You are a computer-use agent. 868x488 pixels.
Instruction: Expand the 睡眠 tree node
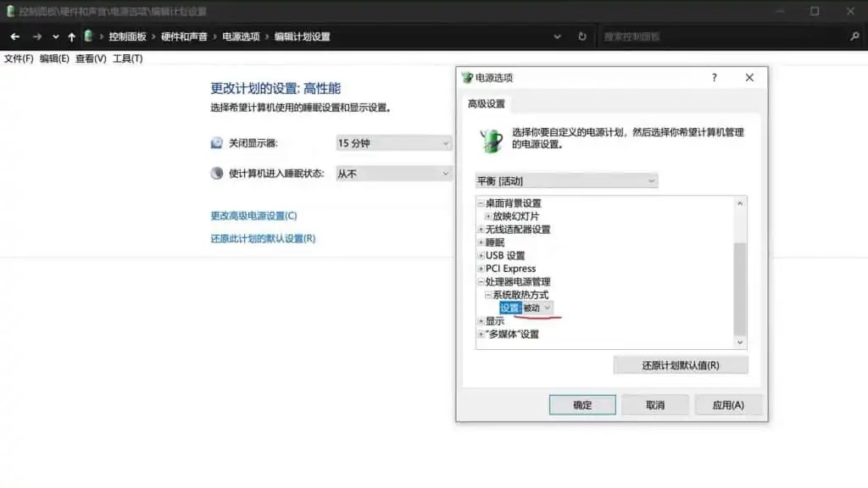click(481, 242)
